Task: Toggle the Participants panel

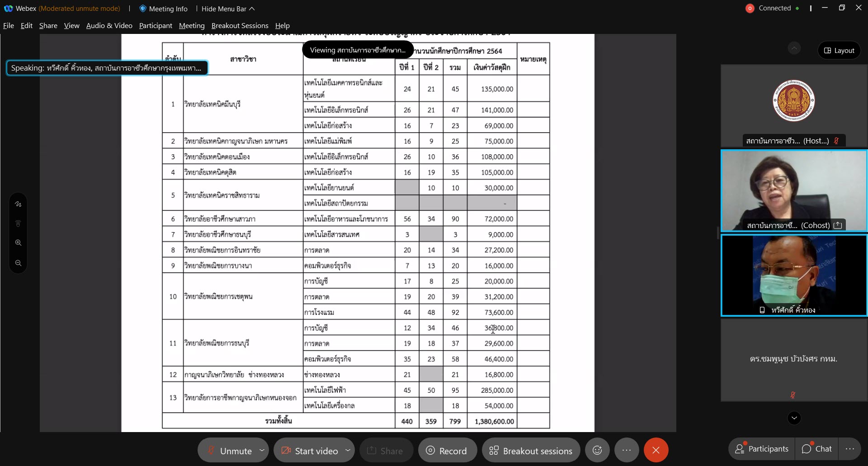Action: coord(762,449)
